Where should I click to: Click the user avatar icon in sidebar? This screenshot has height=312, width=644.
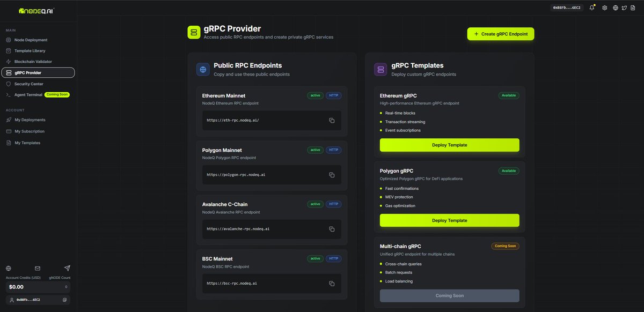coord(12,300)
